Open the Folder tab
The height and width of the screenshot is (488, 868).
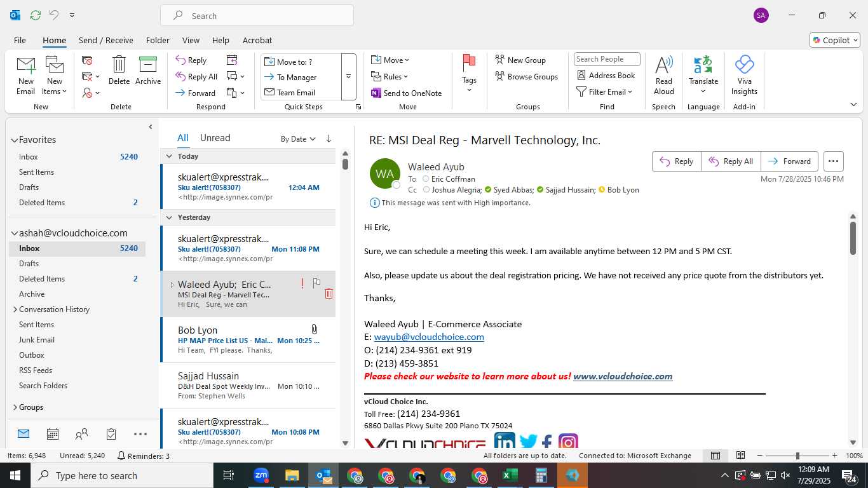coord(158,40)
